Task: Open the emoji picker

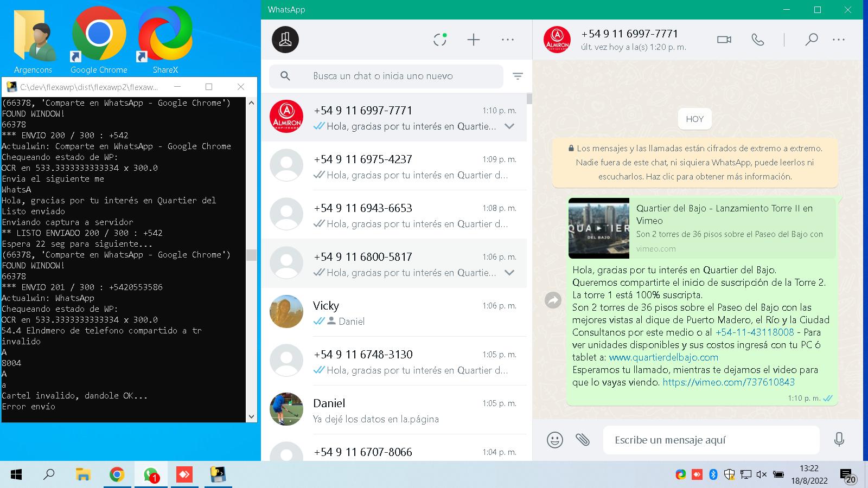Action: tap(554, 440)
